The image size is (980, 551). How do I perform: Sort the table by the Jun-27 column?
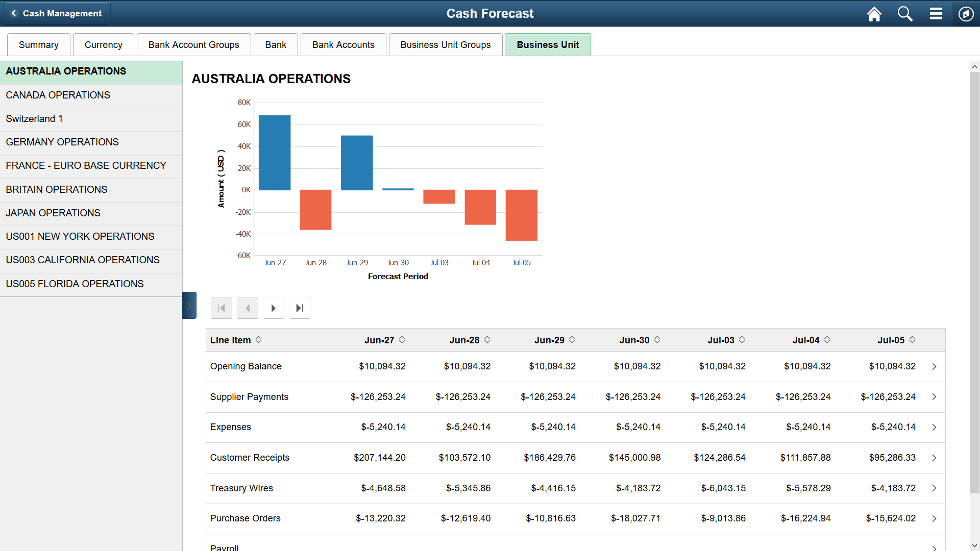[403, 340]
